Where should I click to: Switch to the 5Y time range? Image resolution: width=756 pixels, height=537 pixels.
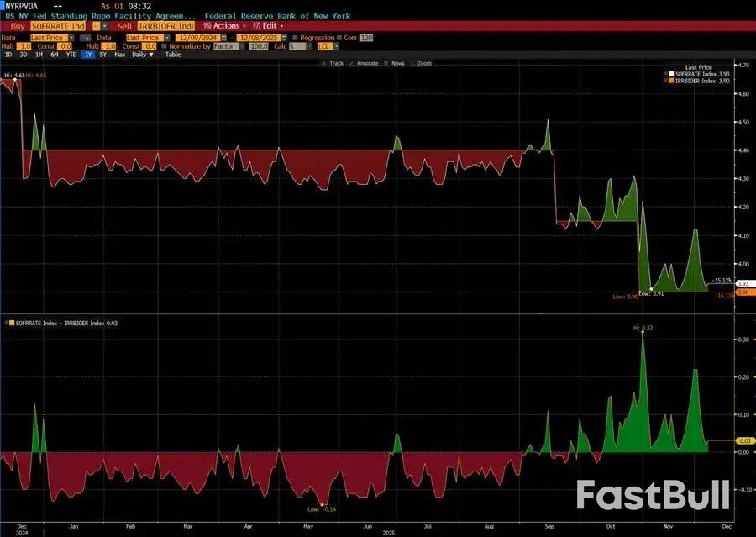pos(102,55)
